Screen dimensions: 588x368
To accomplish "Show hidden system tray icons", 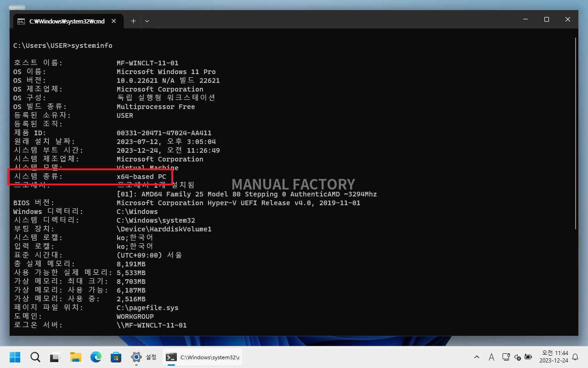I will click(x=476, y=357).
